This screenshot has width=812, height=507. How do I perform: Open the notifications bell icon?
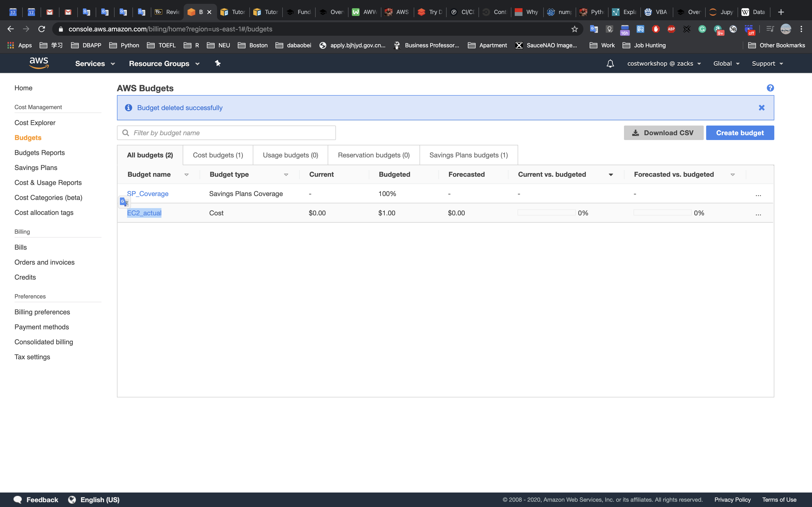[610, 64]
